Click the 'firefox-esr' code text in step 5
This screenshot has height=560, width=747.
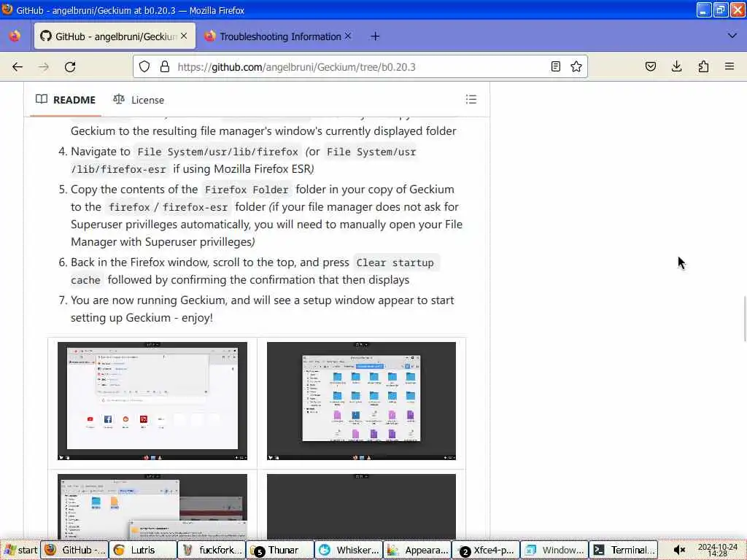click(196, 207)
